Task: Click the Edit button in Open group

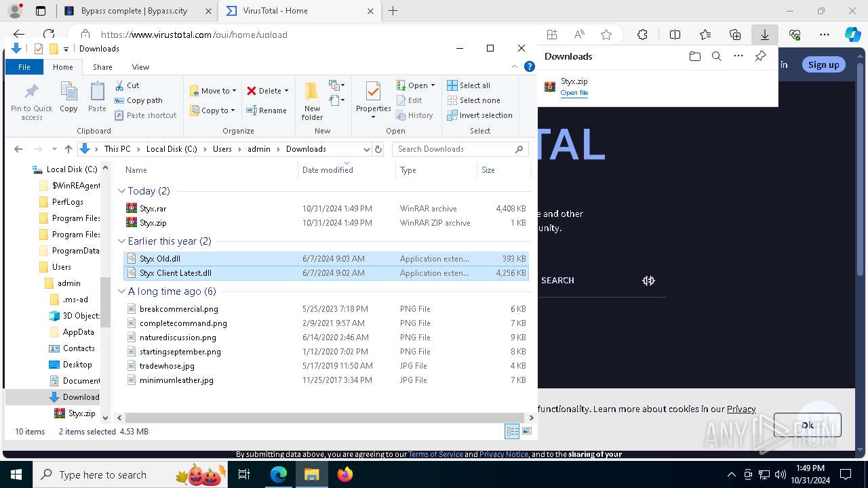Action: (410, 100)
